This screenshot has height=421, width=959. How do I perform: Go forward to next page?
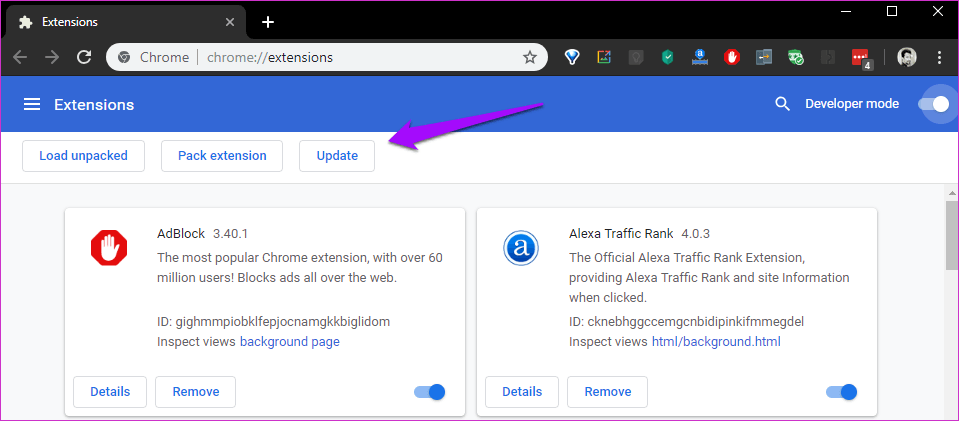click(52, 58)
